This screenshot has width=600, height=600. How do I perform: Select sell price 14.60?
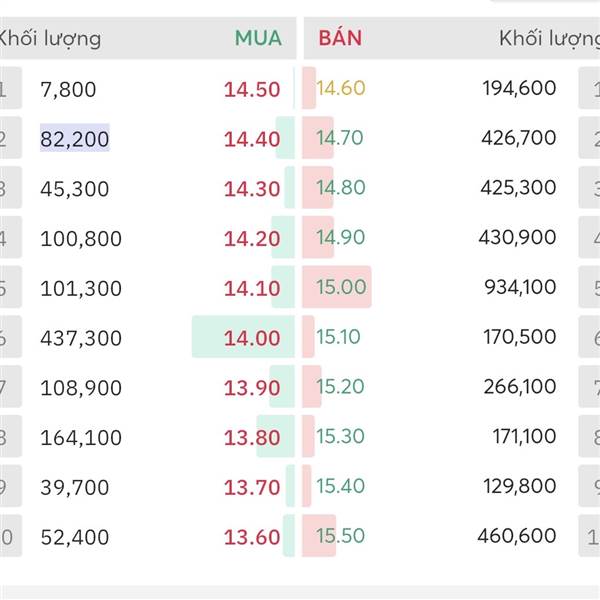[341, 88]
